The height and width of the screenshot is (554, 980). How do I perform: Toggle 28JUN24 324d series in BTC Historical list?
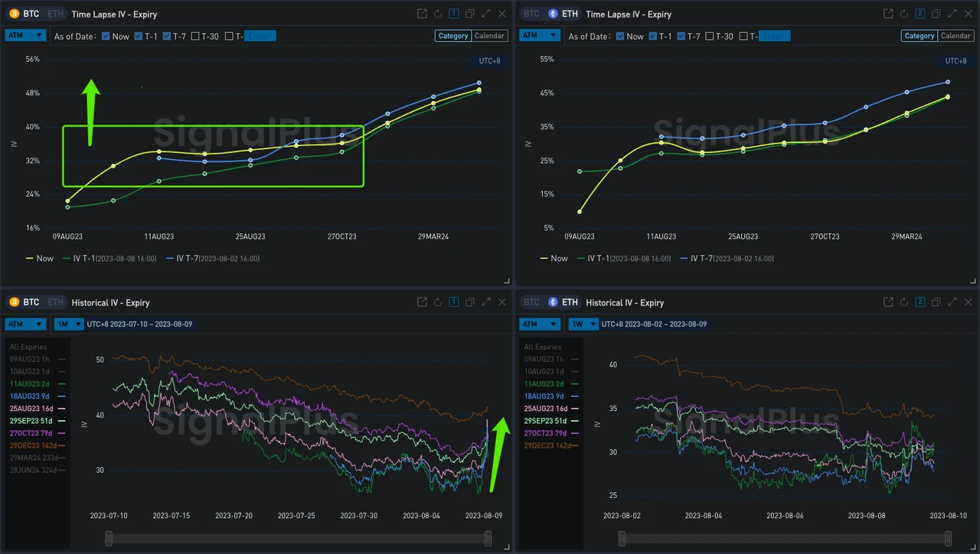[x=38, y=470]
